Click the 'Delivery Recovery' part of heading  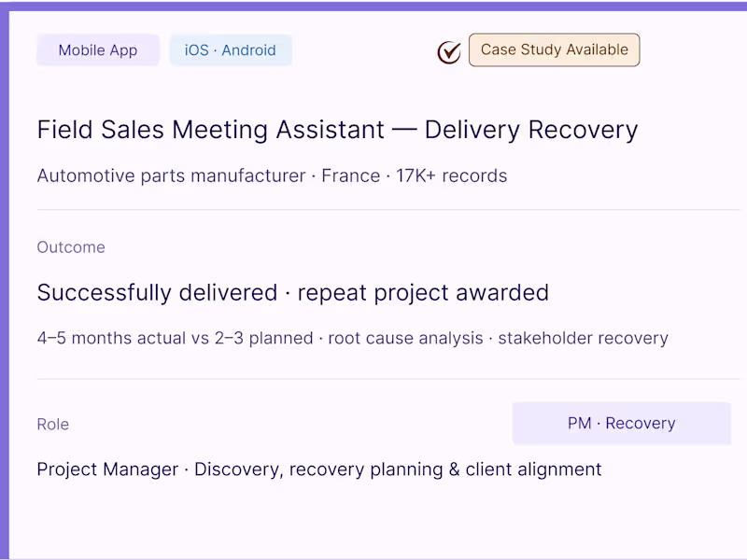pyautogui.click(x=531, y=130)
